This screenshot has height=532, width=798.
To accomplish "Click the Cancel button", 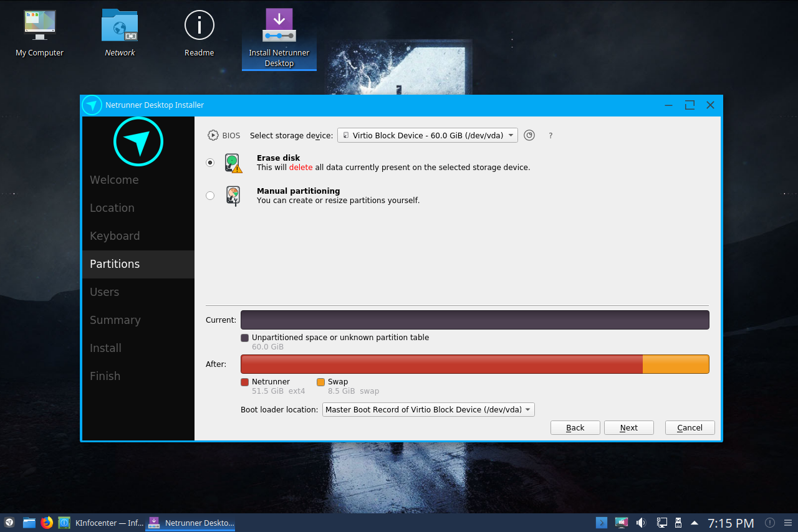I will [690, 427].
